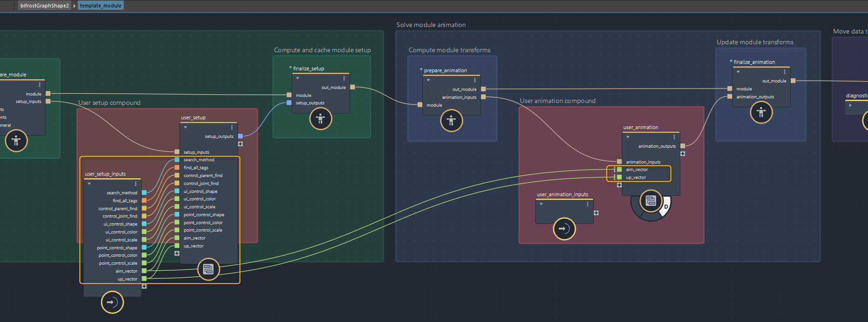Collapse the finalize_setup node
The width and height of the screenshot is (868, 322).
click(297, 78)
